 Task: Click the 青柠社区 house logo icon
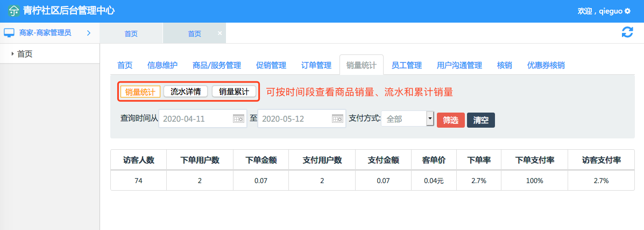(13, 11)
